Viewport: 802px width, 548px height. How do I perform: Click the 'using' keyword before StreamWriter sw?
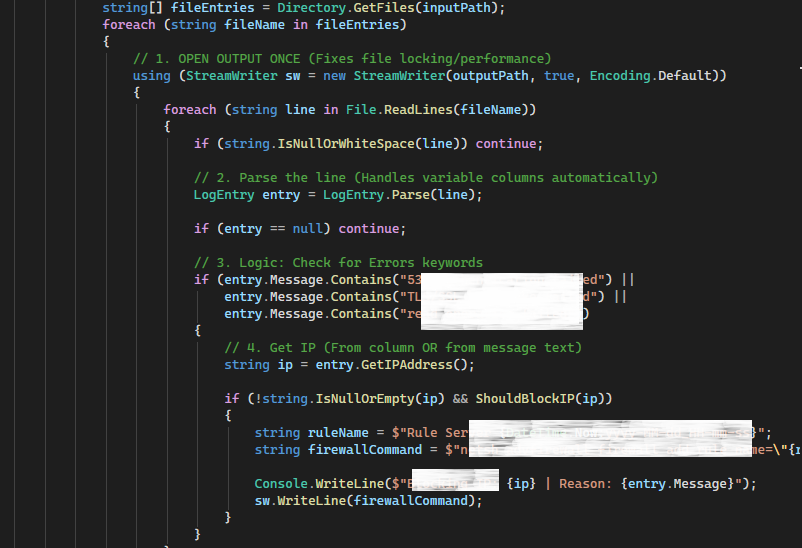point(151,76)
